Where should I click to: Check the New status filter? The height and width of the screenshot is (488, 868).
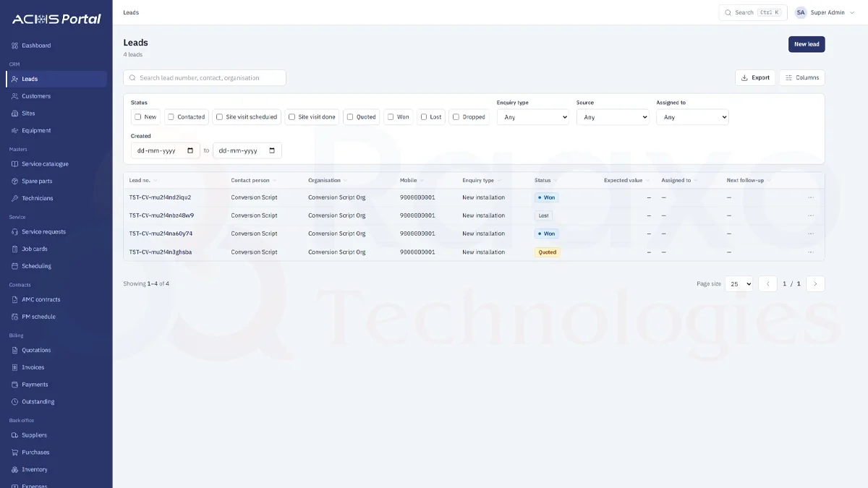click(x=137, y=117)
